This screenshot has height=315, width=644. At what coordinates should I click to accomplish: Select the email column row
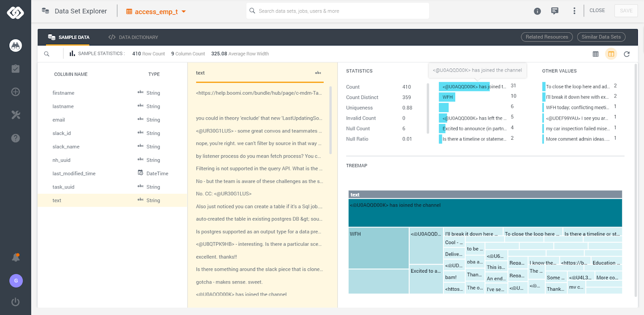click(112, 120)
